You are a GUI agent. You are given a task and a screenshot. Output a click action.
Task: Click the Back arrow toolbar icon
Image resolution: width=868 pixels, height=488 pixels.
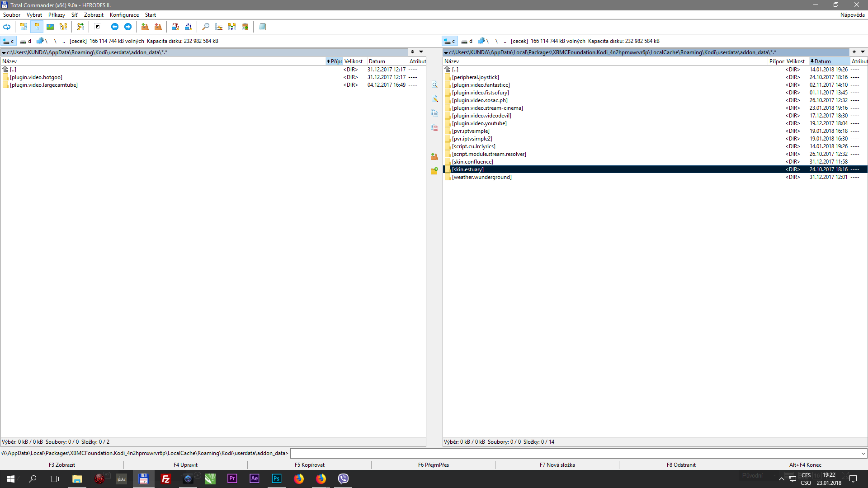115,27
